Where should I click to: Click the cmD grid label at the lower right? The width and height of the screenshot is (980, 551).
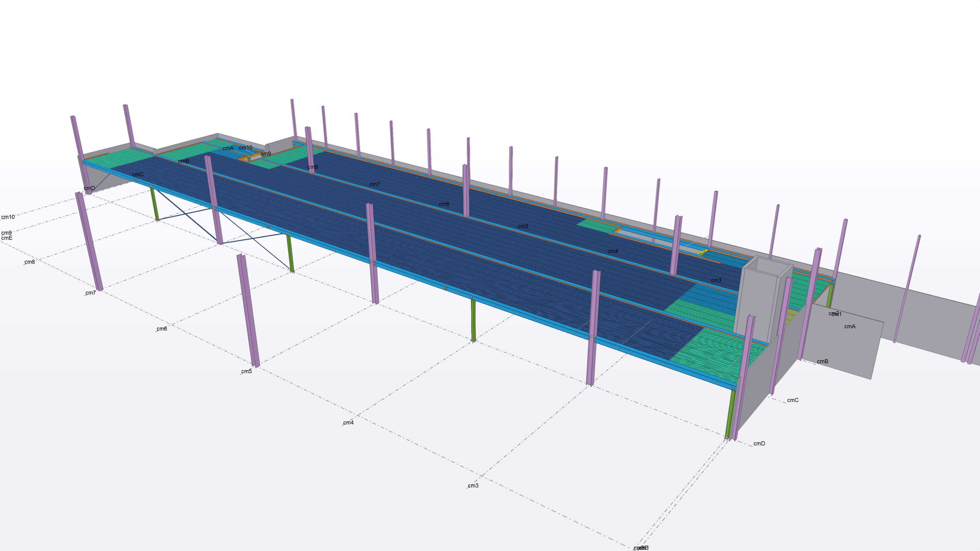tap(759, 443)
